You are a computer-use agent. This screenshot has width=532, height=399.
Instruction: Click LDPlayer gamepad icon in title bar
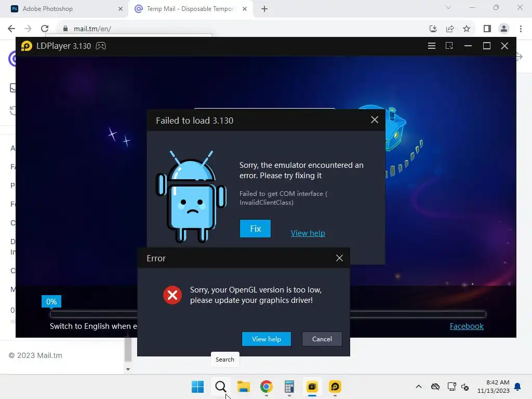pos(101,46)
